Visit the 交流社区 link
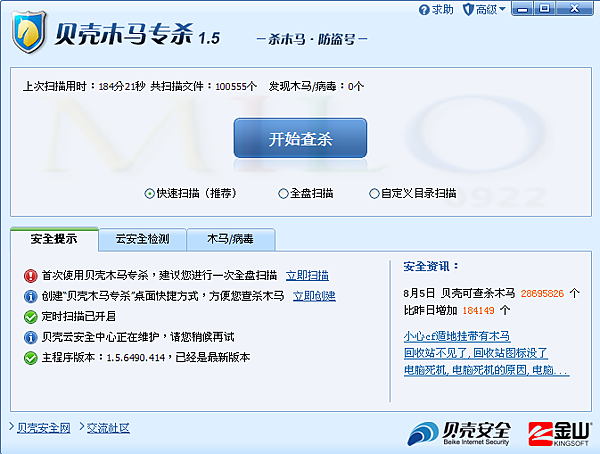The height and width of the screenshot is (454, 600). pyautogui.click(x=108, y=428)
